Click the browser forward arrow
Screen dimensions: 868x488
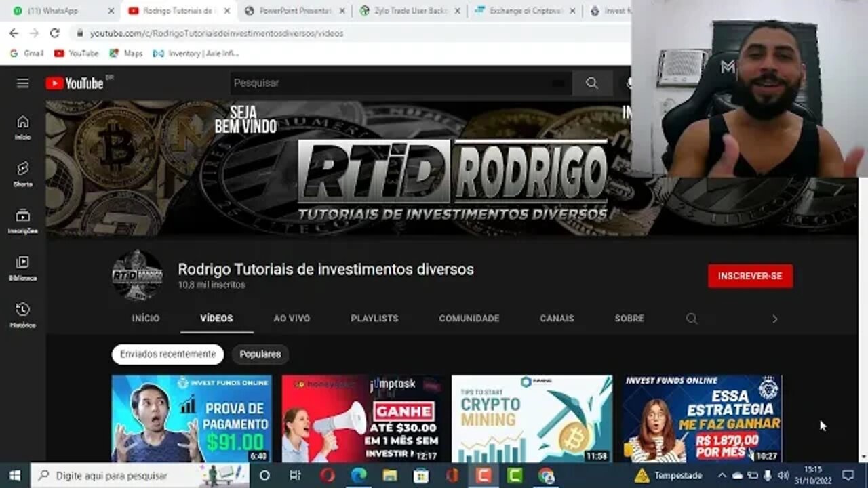tap(34, 33)
